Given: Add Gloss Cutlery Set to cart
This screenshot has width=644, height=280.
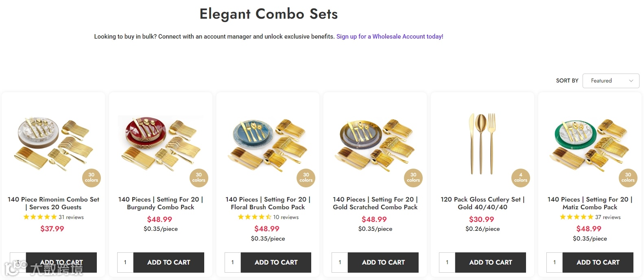Looking at the screenshot, I should tap(490, 263).
